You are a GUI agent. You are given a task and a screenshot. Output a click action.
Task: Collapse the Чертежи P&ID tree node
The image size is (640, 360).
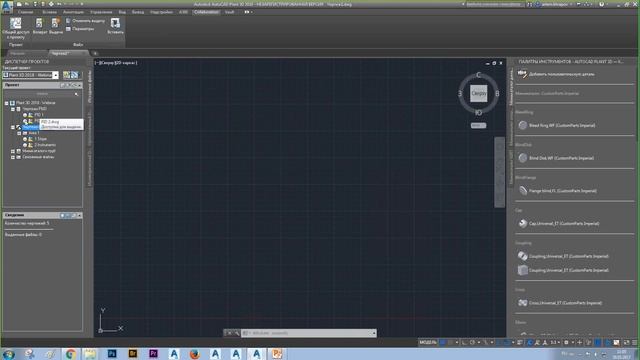click(x=13, y=109)
